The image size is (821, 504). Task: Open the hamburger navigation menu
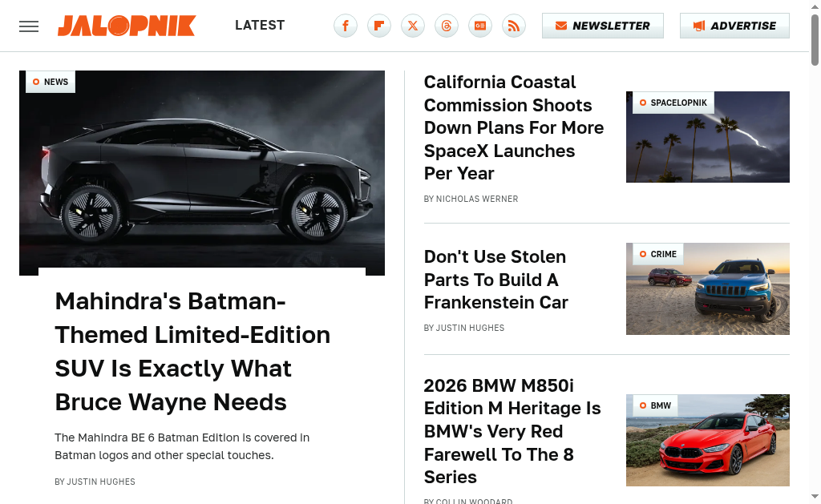click(x=29, y=26)
